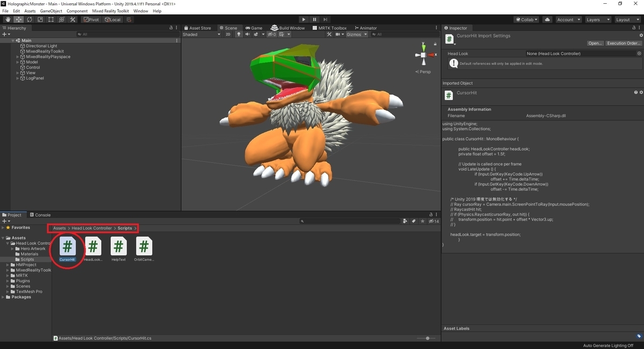The image size is (644, 349).
Task: Switch to the Game tab
Action: 254,28
